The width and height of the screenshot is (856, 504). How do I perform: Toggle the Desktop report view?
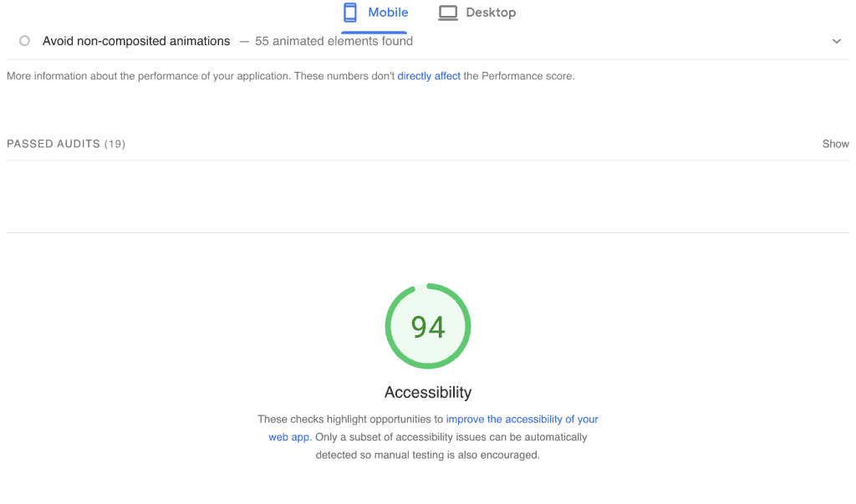[477, 12]
